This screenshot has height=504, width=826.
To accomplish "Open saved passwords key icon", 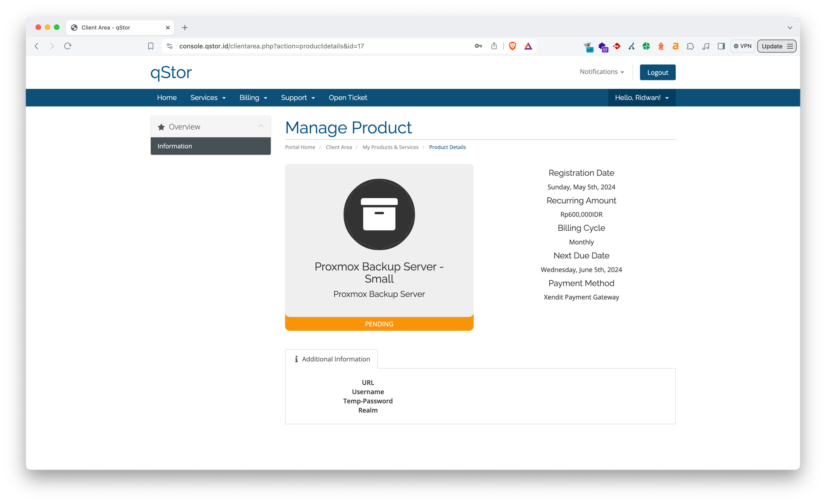I will 478,46.
